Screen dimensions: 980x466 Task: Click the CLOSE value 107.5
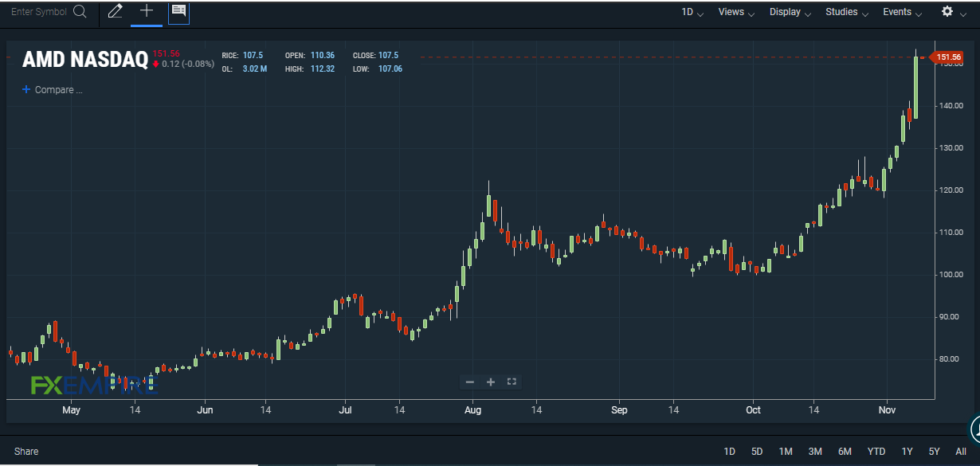[388, 56]
